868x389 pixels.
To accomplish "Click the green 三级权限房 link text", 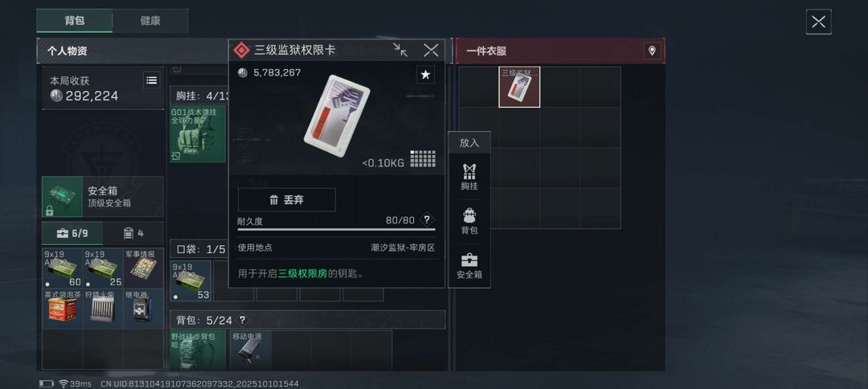I will tap(302, 273).
